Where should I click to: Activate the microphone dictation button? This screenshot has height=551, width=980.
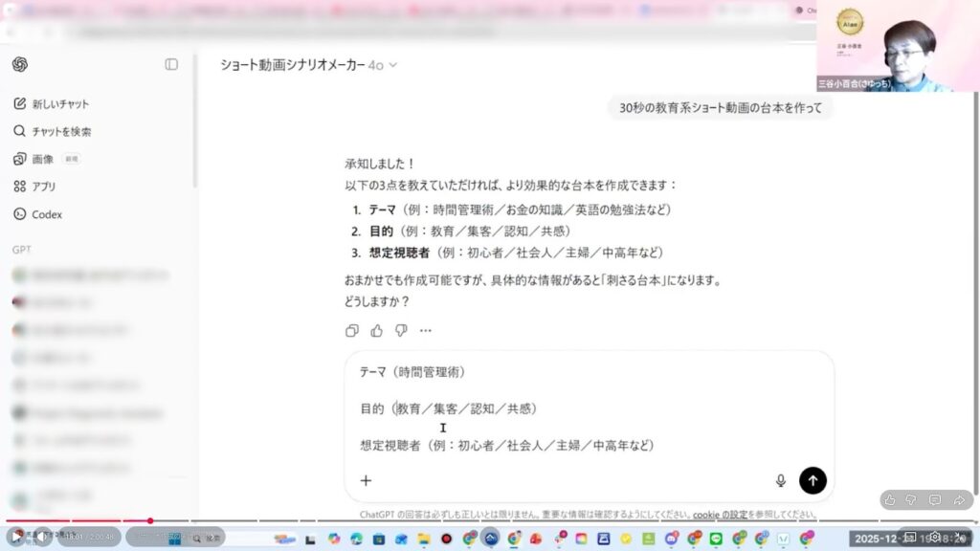(x=781, y=480)
